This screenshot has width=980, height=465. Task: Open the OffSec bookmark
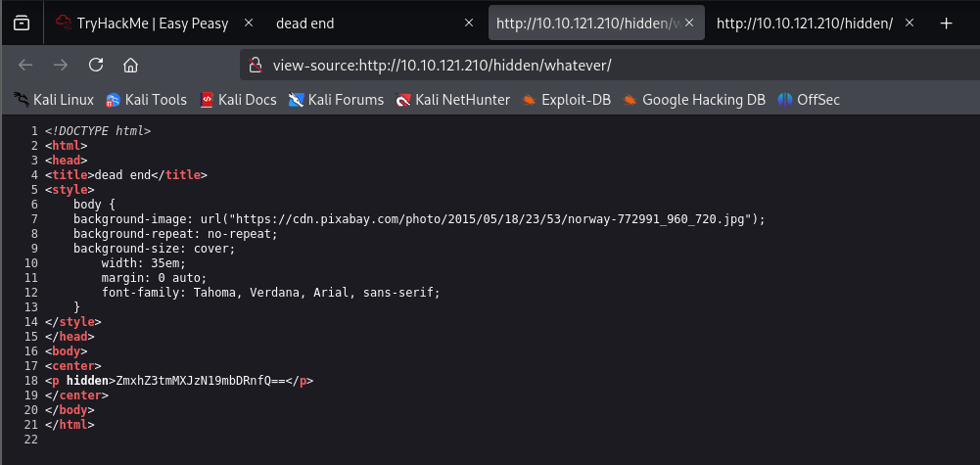click(x=809, y=99)
